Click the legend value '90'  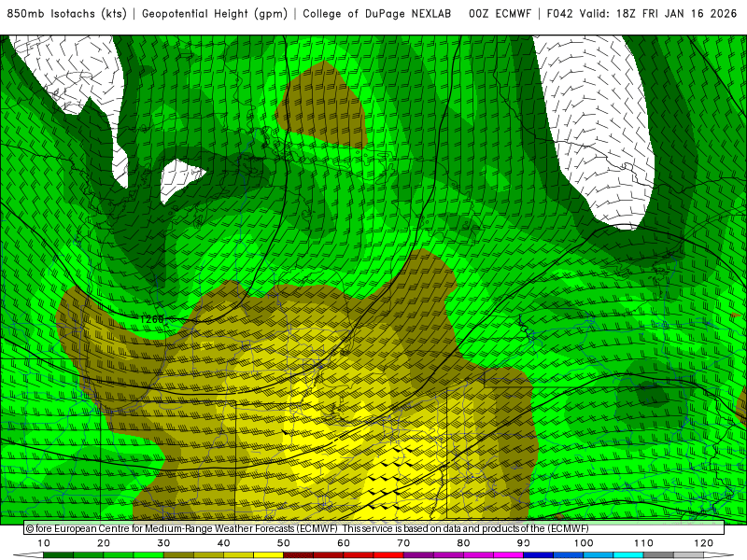point(524,543)
